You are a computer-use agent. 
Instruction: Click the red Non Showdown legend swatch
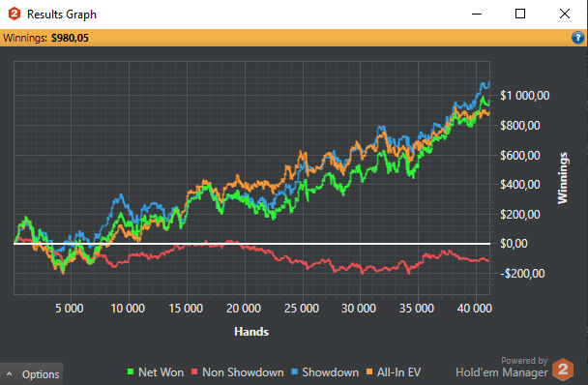(194, 371)
